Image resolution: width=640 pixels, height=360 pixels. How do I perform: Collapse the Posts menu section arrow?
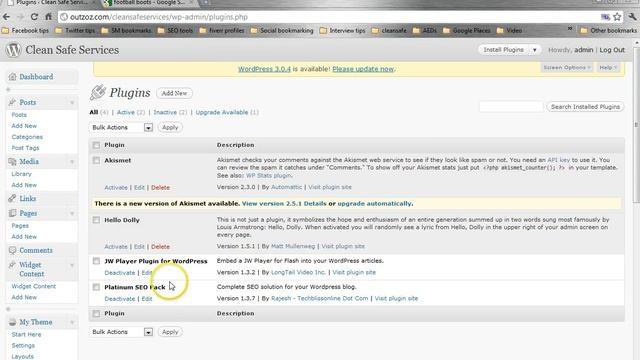click(x=72, y=102)
